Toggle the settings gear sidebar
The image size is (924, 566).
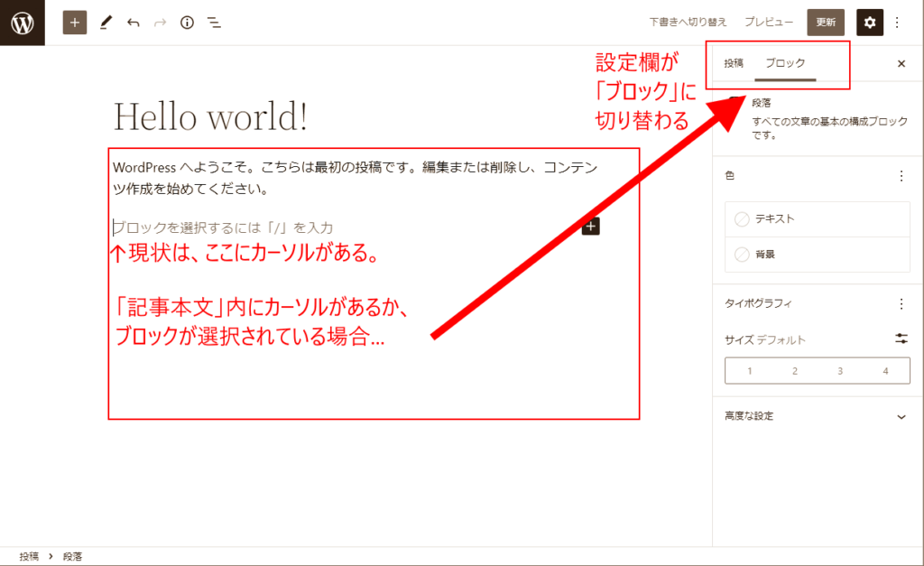point(869,23)
